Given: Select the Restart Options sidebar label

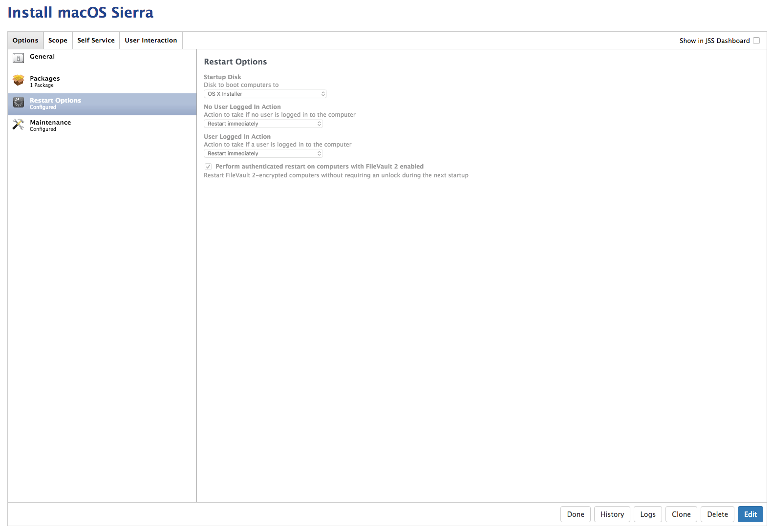Looking at the screenshot, I should (55, 101).
